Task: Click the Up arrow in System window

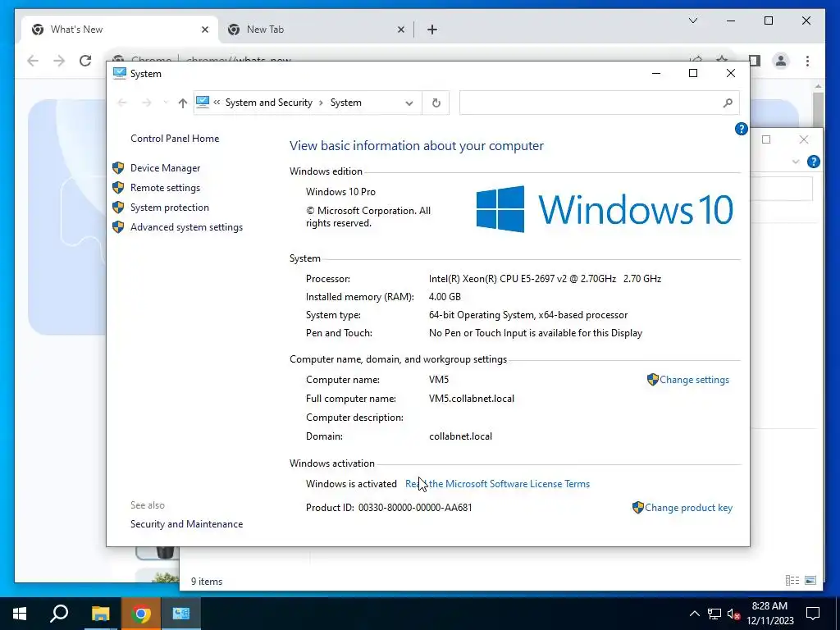Action: [x=183, y=103]
